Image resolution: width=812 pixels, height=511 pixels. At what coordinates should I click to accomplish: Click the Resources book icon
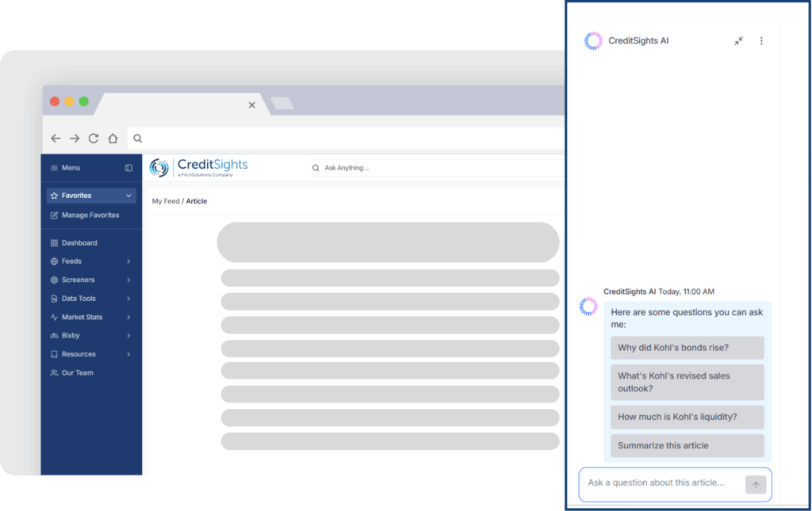(54, 354)
